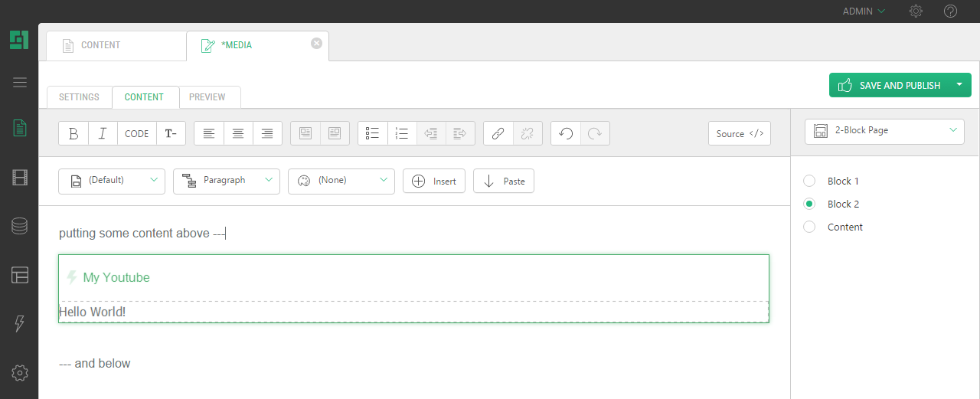980x399 pixels.
Task: Redo the last edit
Action: pos(595,133)
